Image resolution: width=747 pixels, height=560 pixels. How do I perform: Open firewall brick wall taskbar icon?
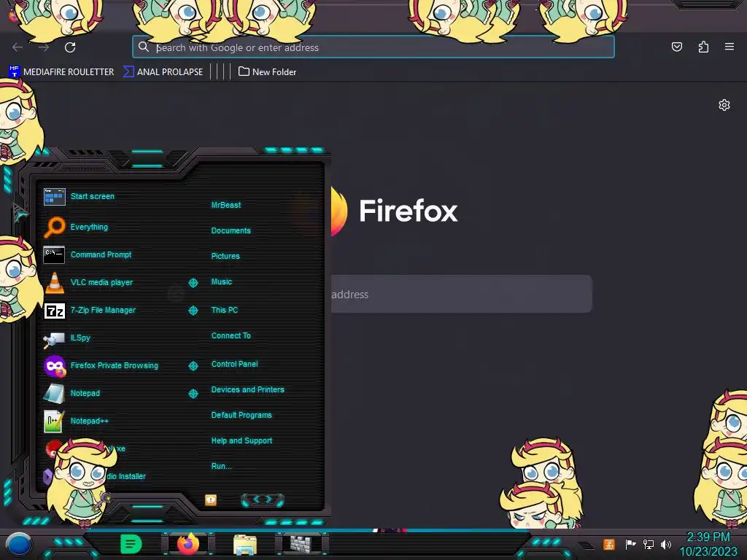point(301,544)
